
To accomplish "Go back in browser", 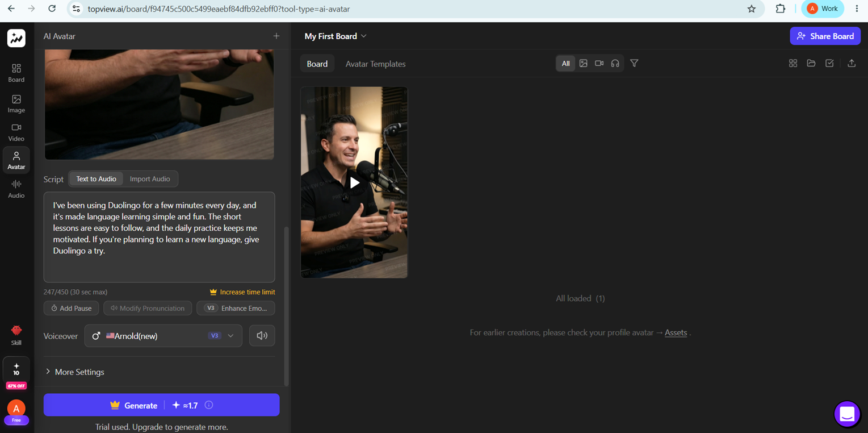I will pos(11,9).
